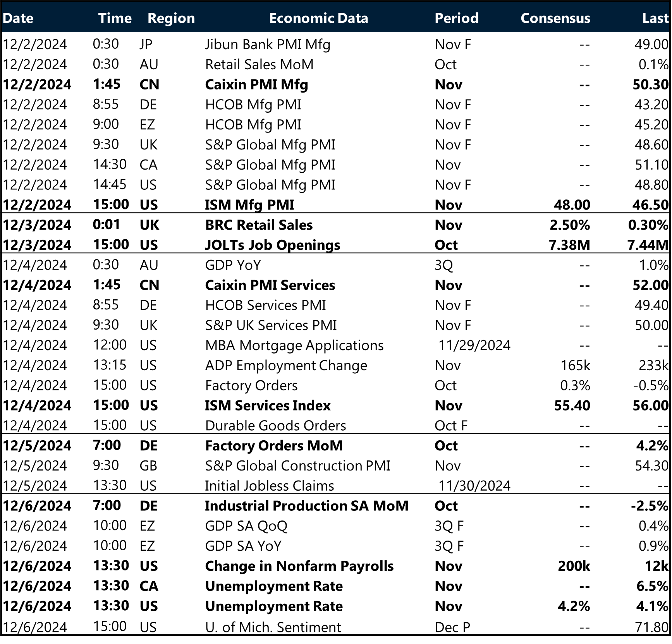
Task: Click the Economic Data column header
Action: (318, 18)
